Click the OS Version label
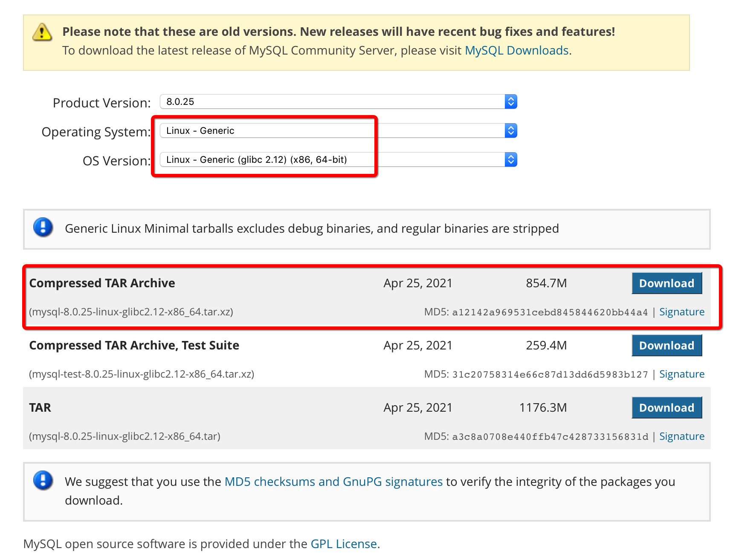Image resolution: width=730 pixels, height=560 pixels. [x=116, y=161]
